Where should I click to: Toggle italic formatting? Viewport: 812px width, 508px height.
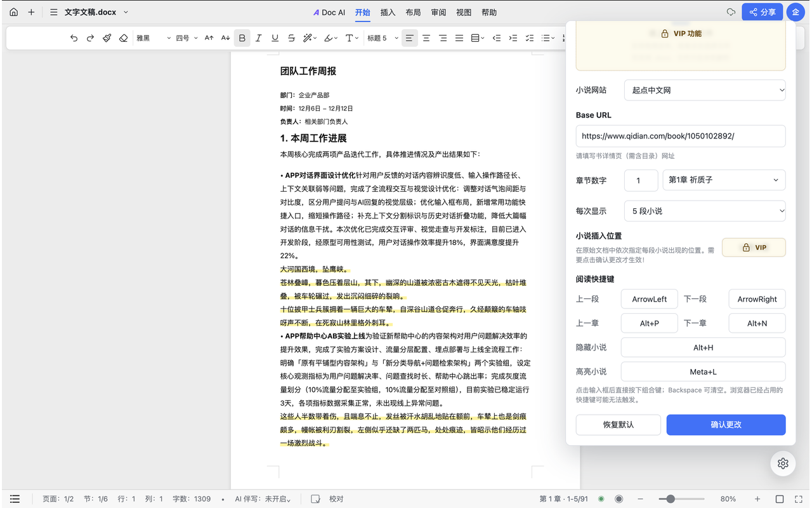coord(258,38)
